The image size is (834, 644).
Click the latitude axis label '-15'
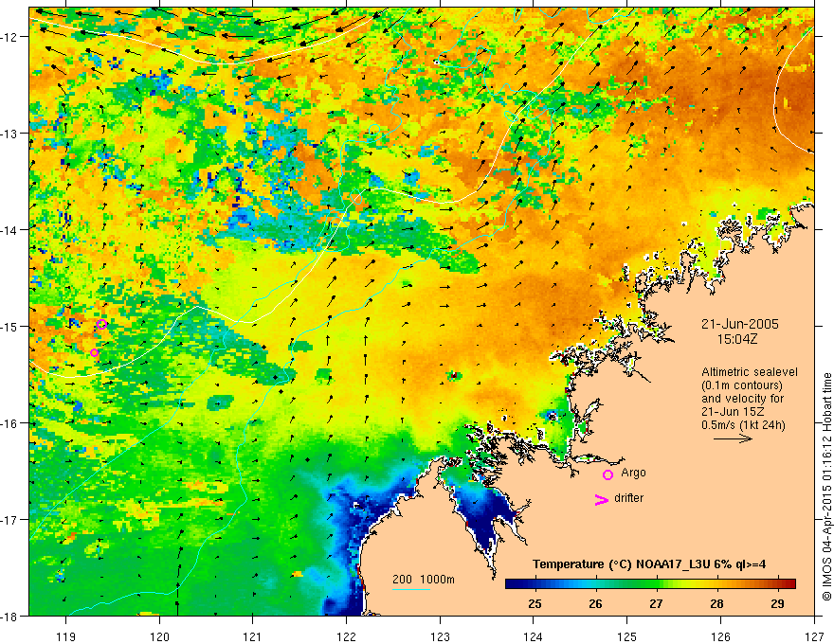10,326
